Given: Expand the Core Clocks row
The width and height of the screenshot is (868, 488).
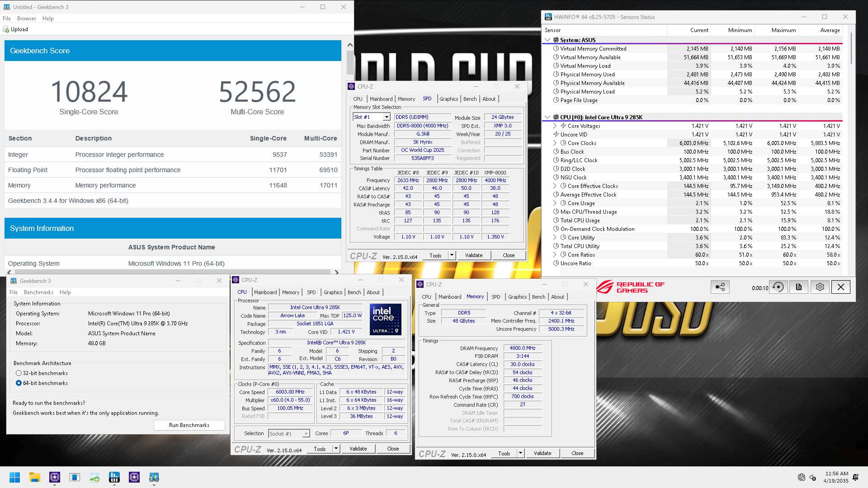Looking at the screenshot, I should 555,143.
